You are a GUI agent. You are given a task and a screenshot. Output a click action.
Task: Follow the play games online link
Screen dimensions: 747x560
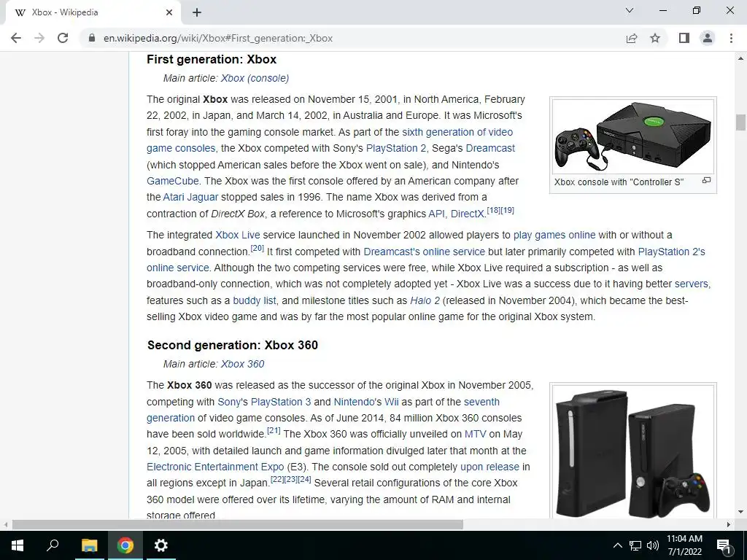coord(554,235)
